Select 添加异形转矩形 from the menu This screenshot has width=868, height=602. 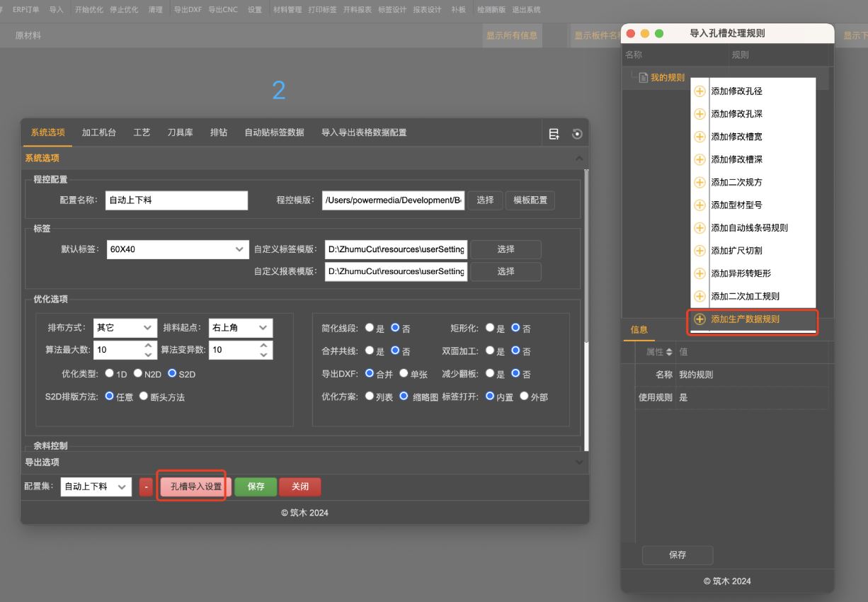741,273
